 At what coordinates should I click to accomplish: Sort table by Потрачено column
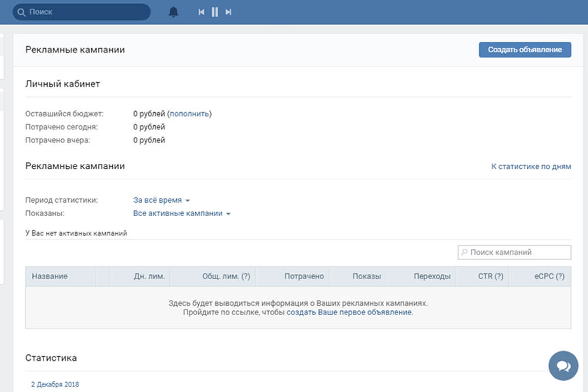click(304, 276)
